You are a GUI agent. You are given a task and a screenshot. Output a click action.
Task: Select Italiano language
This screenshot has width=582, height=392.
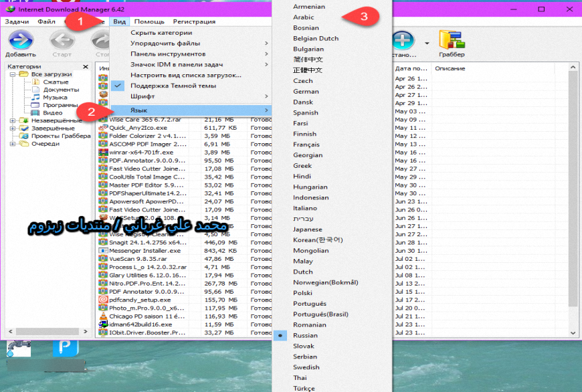[x=305, y=208]
